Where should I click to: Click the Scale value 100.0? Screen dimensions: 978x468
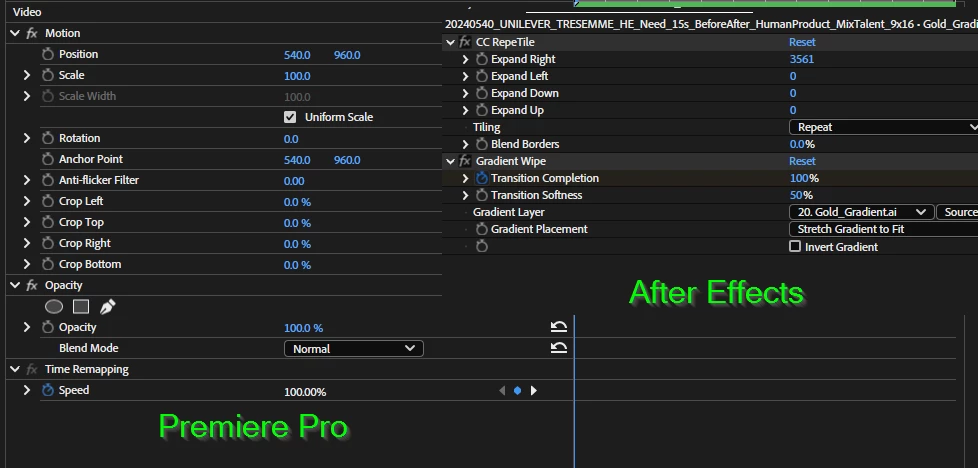pyautogui.click(x=297, y=76)
